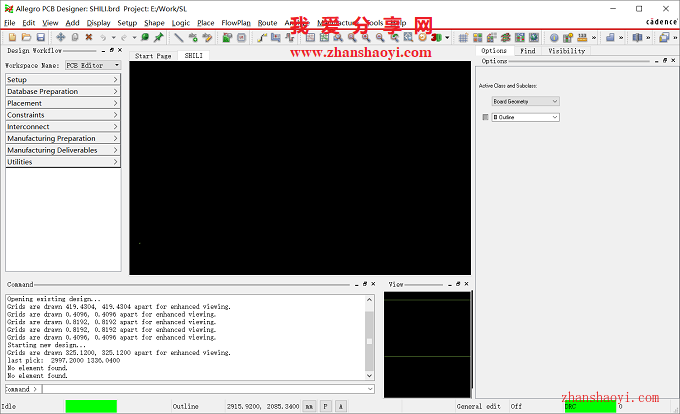Image resolution: width=680 pixels, height=414 pixels.
Task: Open the Board Geometry class dropdown
Action: [x=526, y=101]
